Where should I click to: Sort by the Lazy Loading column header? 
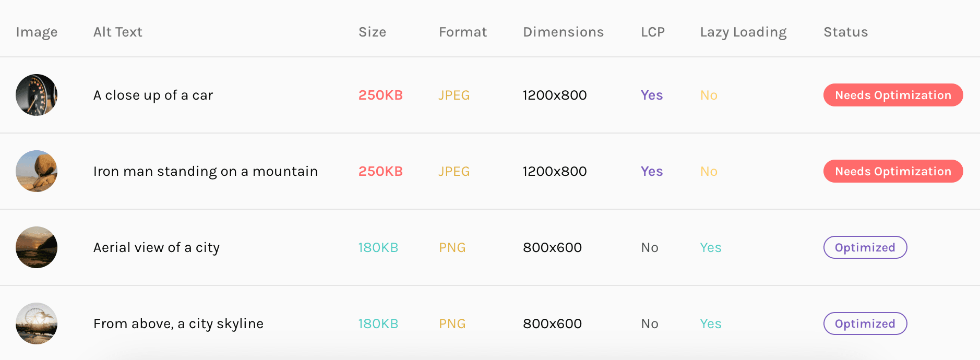[x=743, y=32]
